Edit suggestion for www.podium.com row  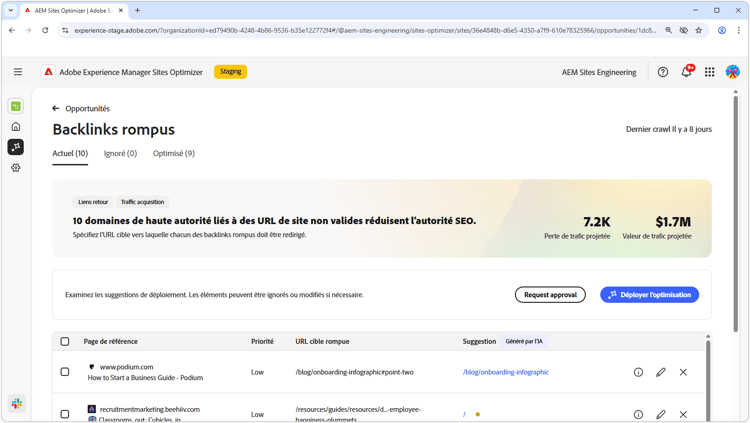pos(661,372)
